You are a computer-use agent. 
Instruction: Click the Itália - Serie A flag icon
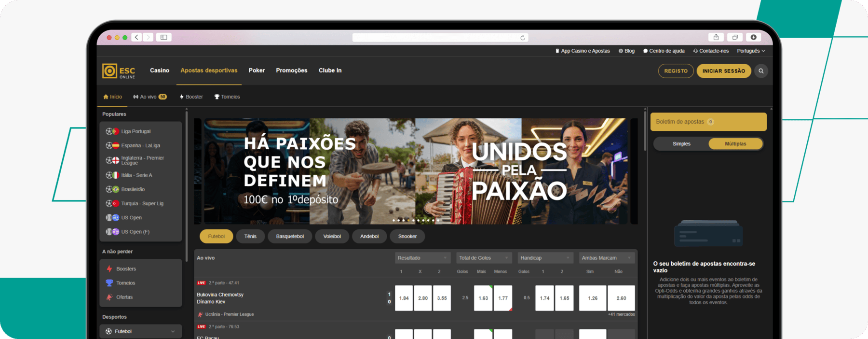point(116,175)
